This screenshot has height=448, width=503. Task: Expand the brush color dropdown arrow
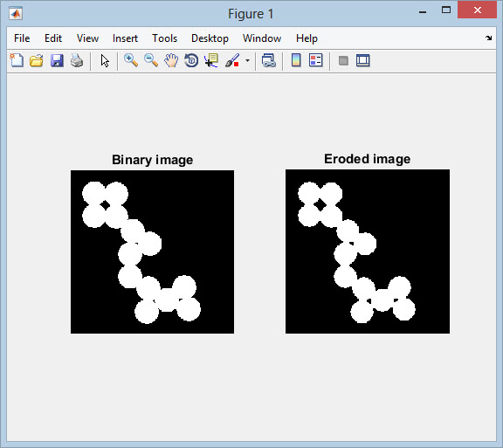point(247,60)
